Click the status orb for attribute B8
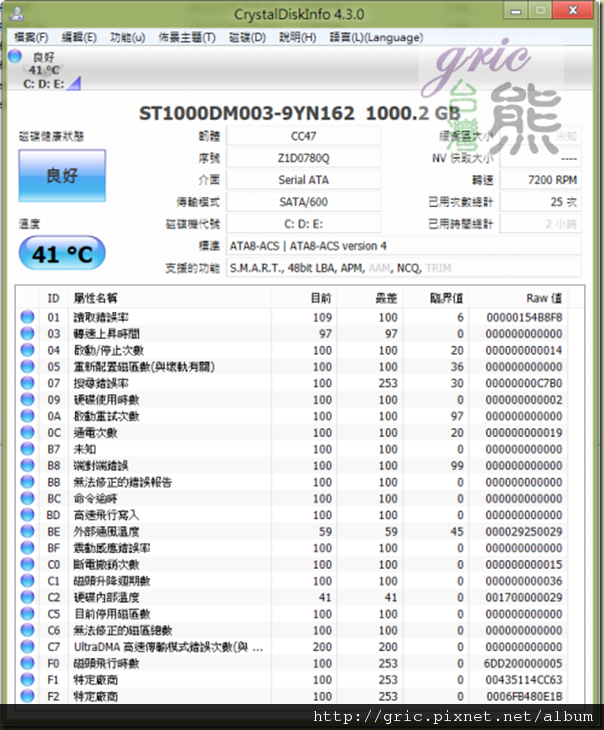The height and width of the screenshot is (730, 604). (x=27, y=465)
